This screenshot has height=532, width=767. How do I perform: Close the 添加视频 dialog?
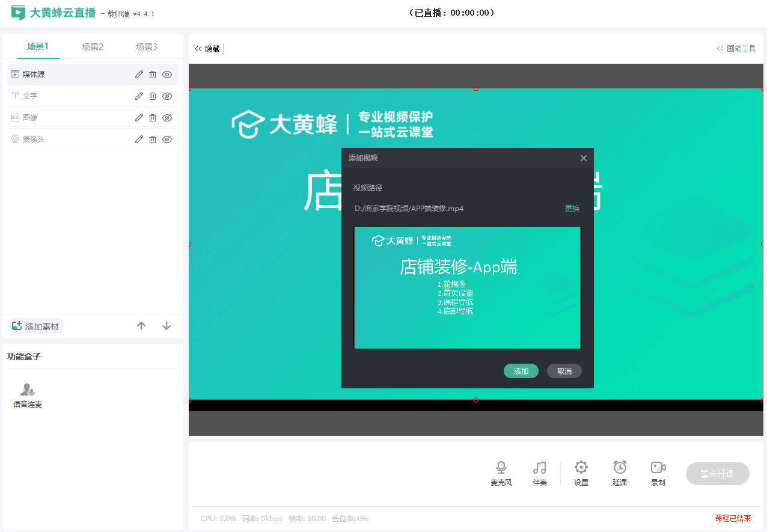[583, 158]
